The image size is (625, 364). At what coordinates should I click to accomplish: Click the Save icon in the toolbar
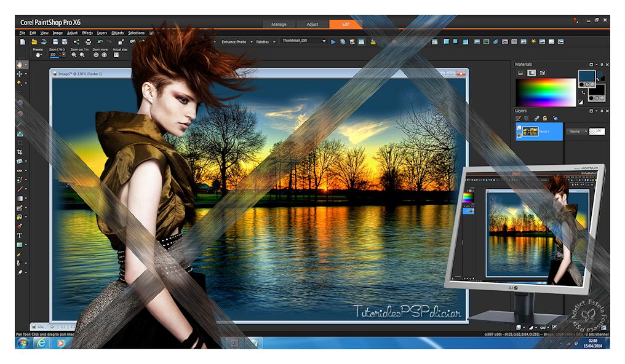tap(55, 42)
